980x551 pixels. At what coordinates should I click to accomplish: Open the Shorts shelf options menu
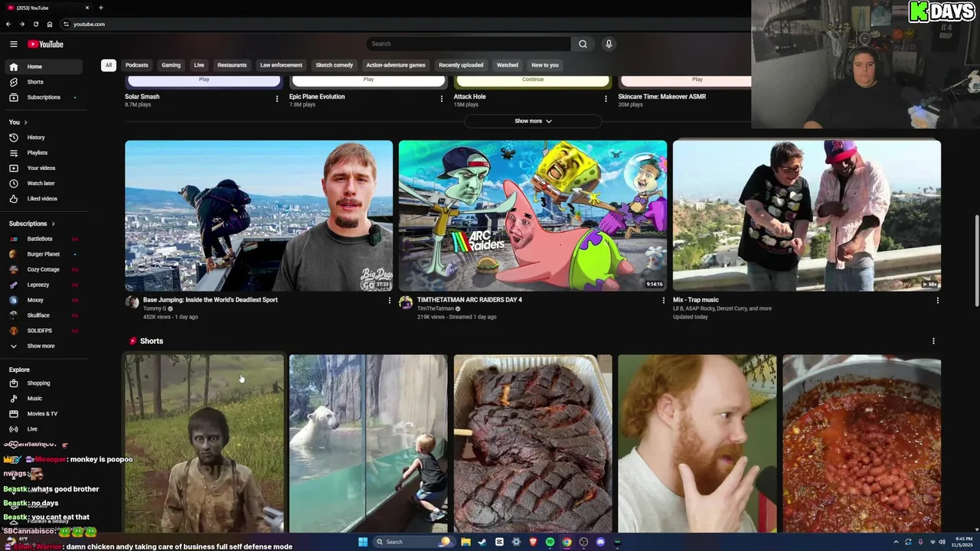point(933,341)
